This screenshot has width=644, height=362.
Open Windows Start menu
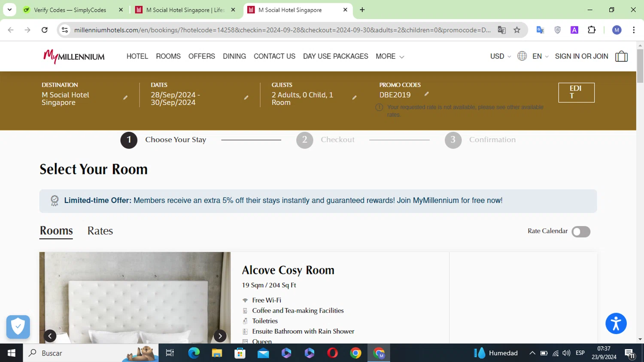coord(11,353)
